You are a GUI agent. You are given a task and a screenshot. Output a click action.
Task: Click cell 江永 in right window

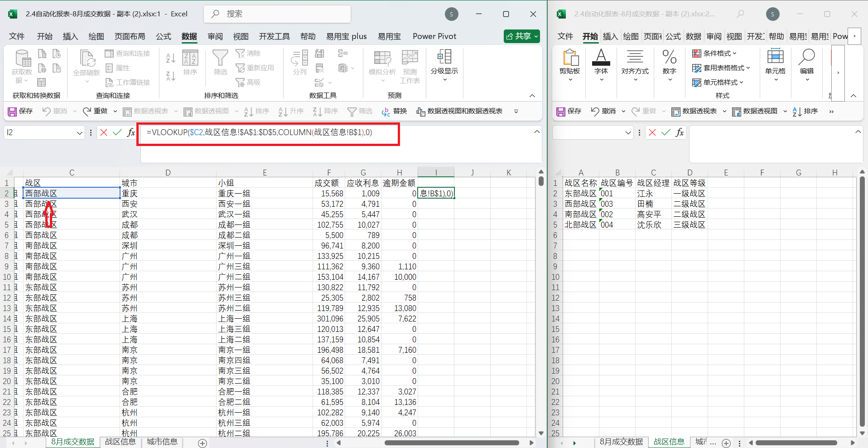click(x=653, y=194)
